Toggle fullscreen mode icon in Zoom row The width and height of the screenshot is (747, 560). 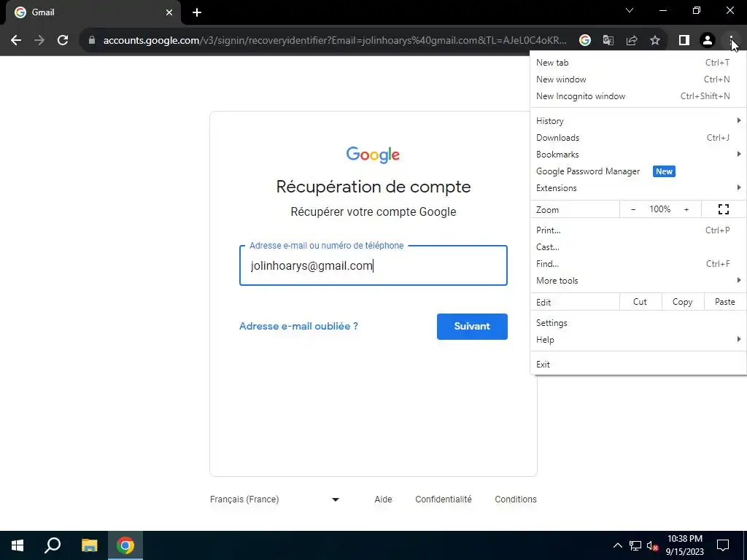tap(723, 209)
